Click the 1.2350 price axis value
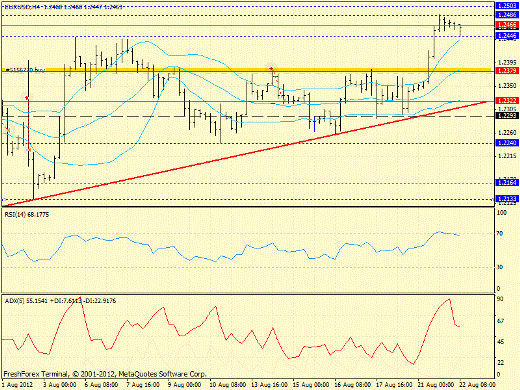 [x=507, y=86]
